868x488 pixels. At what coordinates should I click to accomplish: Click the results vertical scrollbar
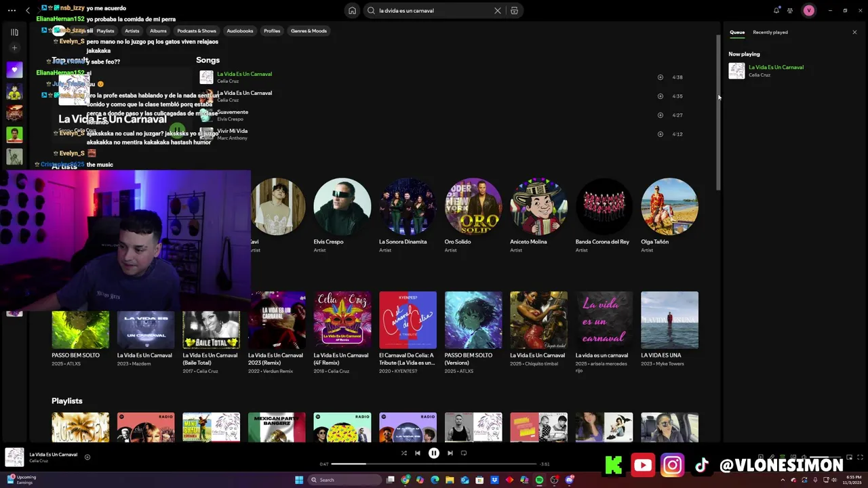[719, 112]
